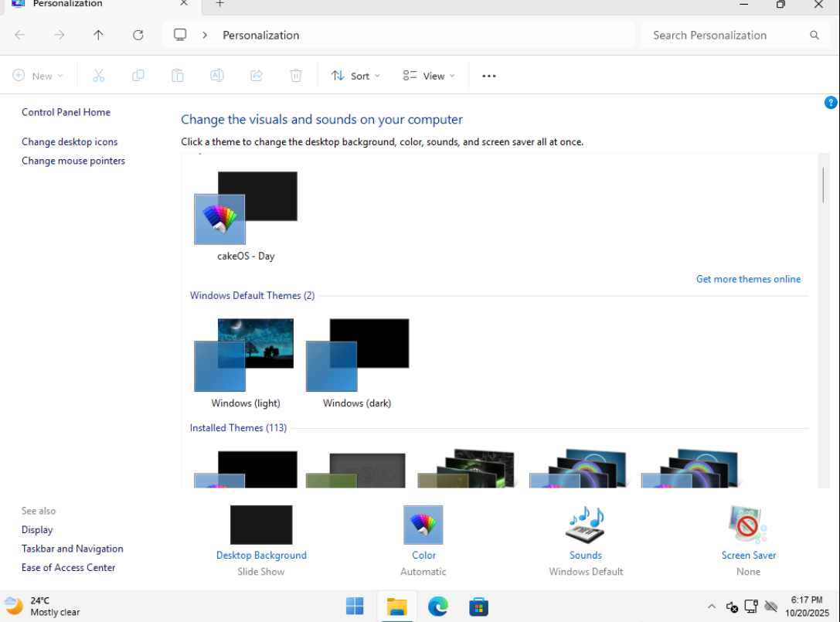Image resolution: width=840 pixels, height=622 pixels.
Task: Go up one level with the up arrow
Action: [98, 35]
